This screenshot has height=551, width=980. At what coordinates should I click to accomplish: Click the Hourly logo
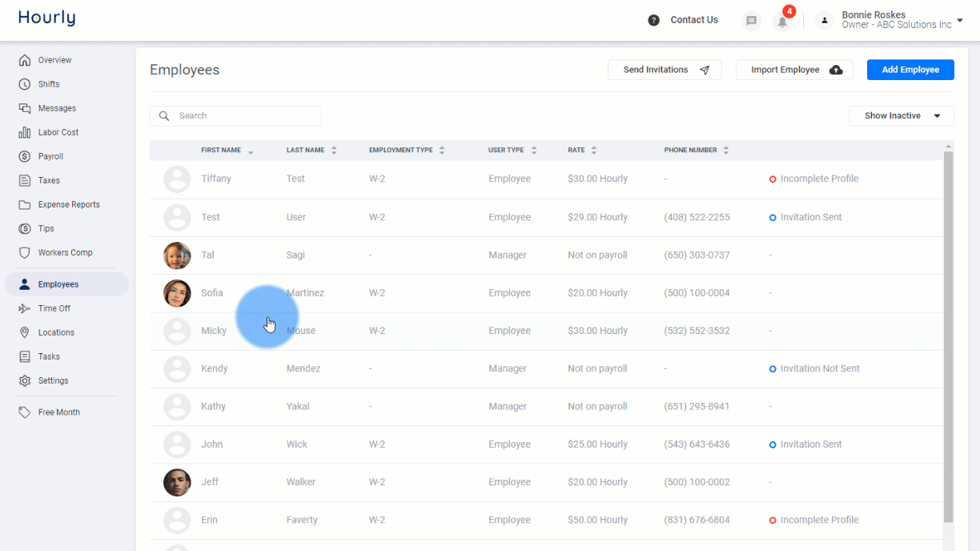(x=46, y=18)
